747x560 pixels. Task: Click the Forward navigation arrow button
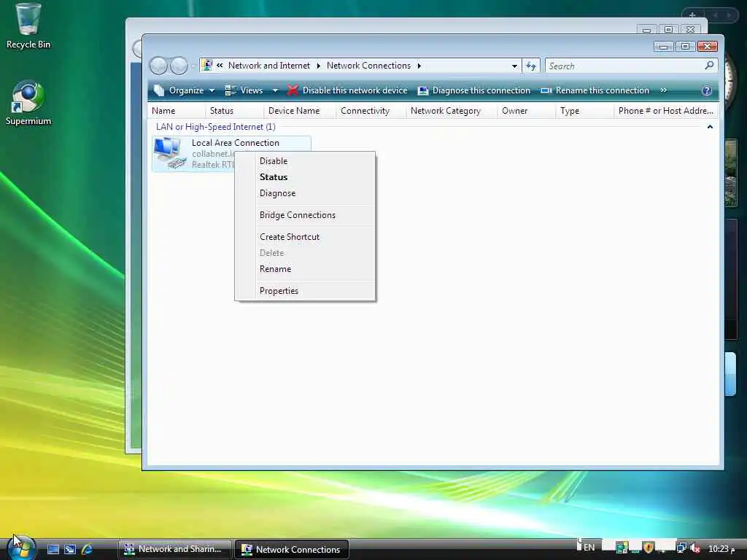coord(179,66)
